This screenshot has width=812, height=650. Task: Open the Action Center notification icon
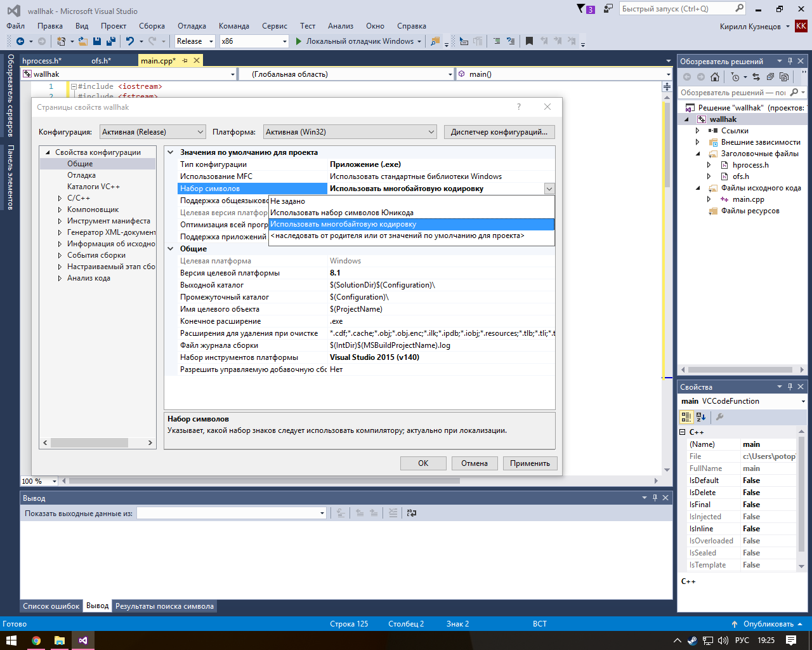790,640
